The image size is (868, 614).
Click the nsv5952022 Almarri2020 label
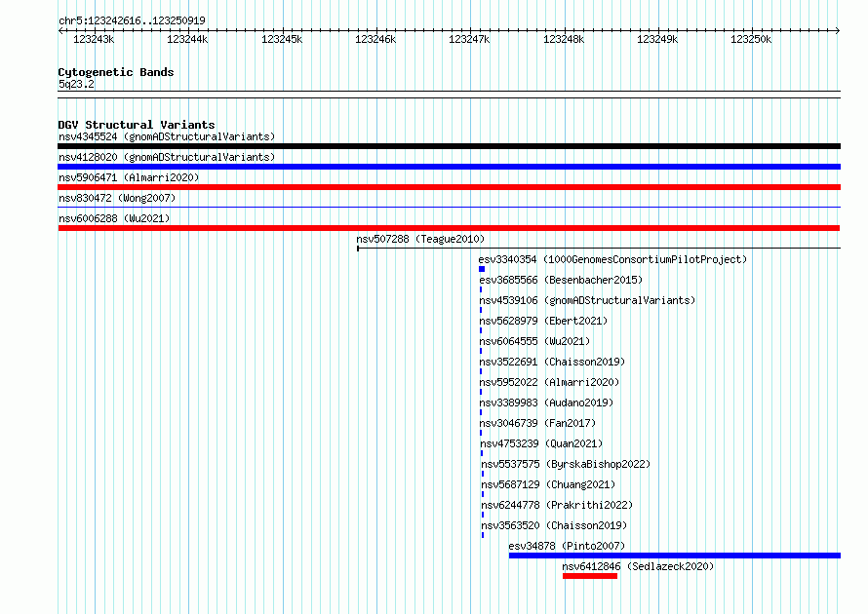pyautogui.click(x=549, y=382)
